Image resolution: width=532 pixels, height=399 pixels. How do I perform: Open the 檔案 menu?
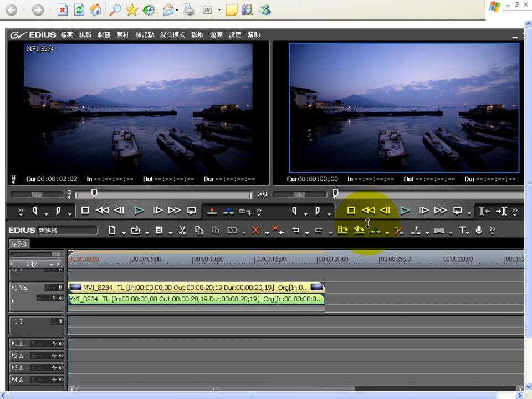coord(66,35)
